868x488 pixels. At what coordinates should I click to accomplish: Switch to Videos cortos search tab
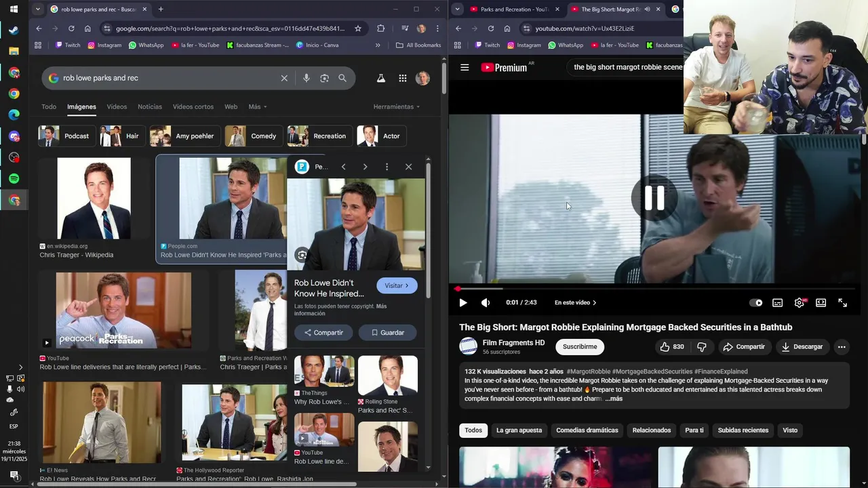193,106
